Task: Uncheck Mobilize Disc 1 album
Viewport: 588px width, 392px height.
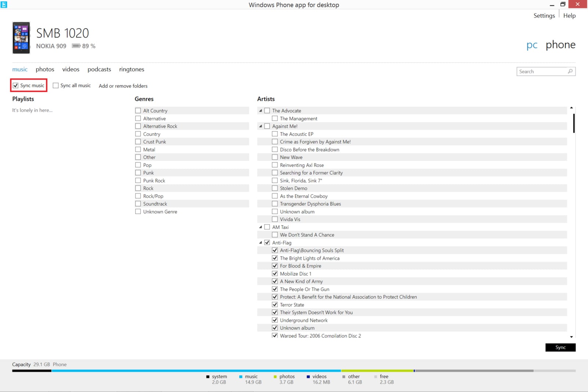Action: 275,274
